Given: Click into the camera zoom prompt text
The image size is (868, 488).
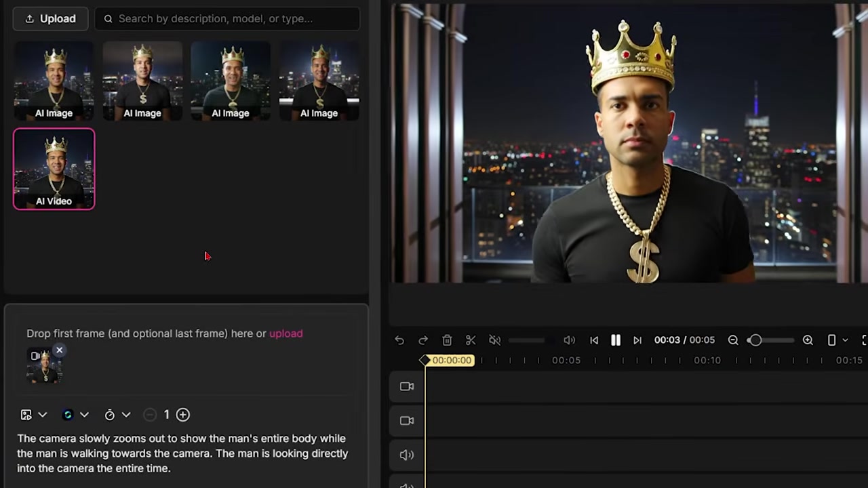Looking at the screenshot, I should (182, 453).
